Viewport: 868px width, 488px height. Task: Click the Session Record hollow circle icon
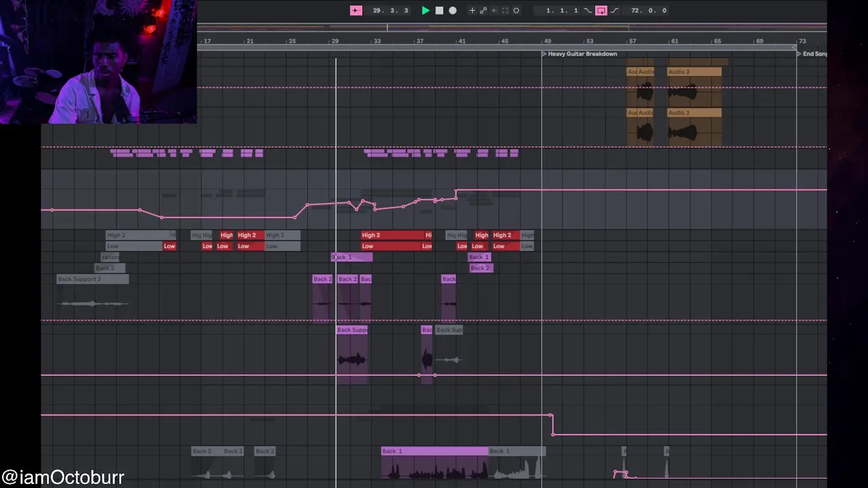(516, 10)
